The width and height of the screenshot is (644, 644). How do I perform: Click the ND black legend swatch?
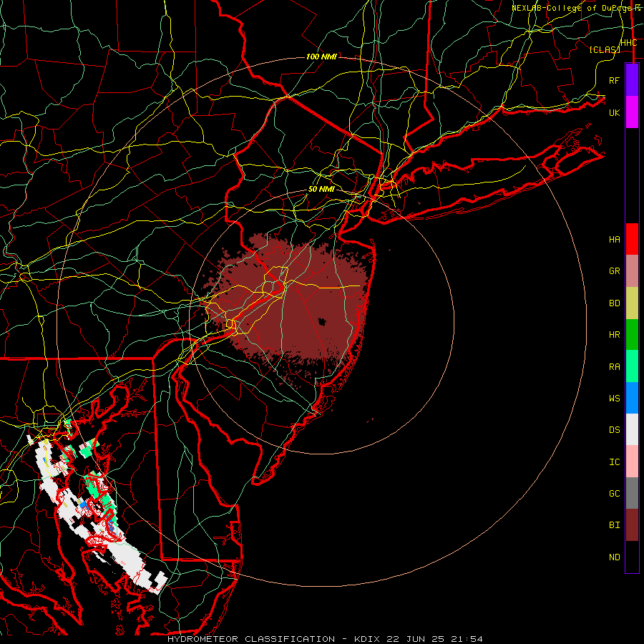pyautogui.click(x=632, y=557)
